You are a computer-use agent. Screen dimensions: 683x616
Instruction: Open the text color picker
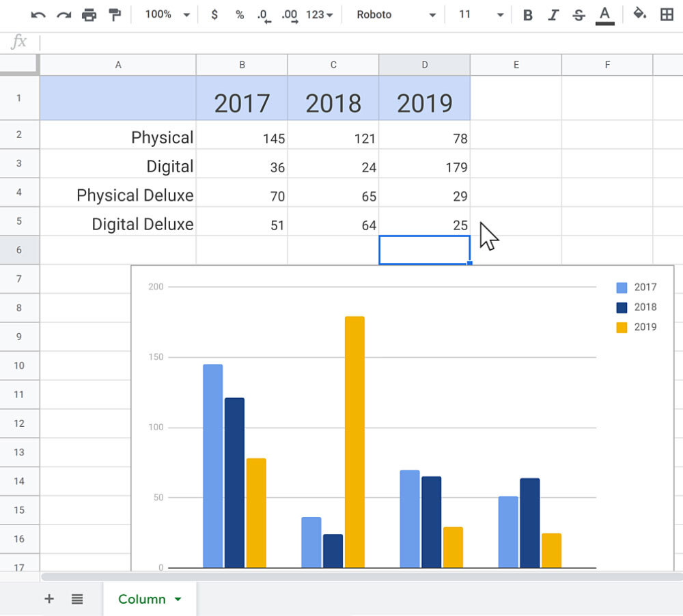click(x=604, y=16)
